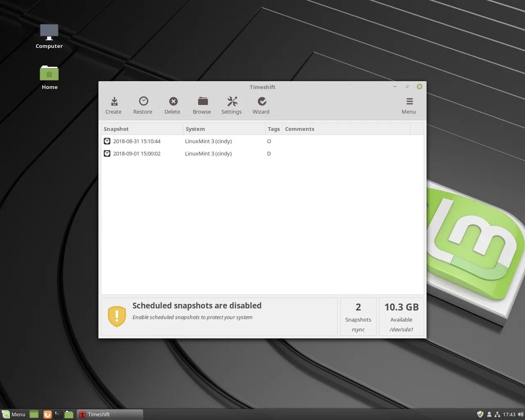This screenshot has height=420, width=525.
Task: Click the yellow warning shield icon
Action: click(117, 316)
